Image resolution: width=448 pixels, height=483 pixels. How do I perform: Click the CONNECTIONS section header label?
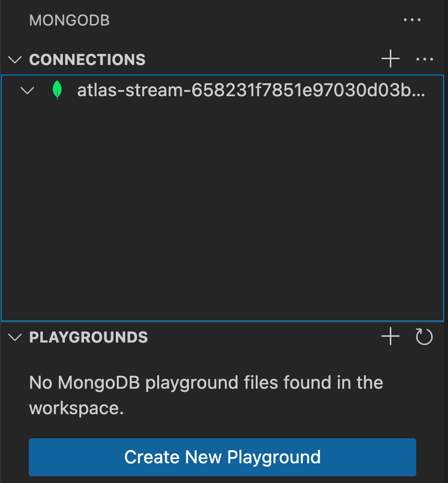pyautogui.click(x=87, y=59)
